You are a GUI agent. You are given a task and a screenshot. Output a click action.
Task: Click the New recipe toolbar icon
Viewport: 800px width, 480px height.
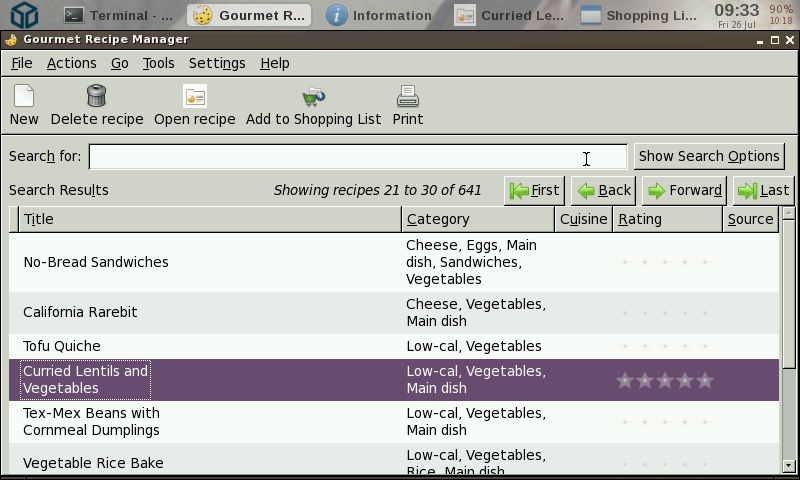pyautogui.click(x=24, y=97)
